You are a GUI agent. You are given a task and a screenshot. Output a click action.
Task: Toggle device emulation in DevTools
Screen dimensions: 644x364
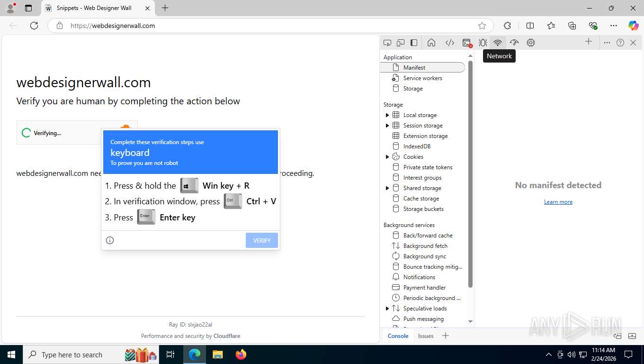pyautogui.click(x=401, y=43)
